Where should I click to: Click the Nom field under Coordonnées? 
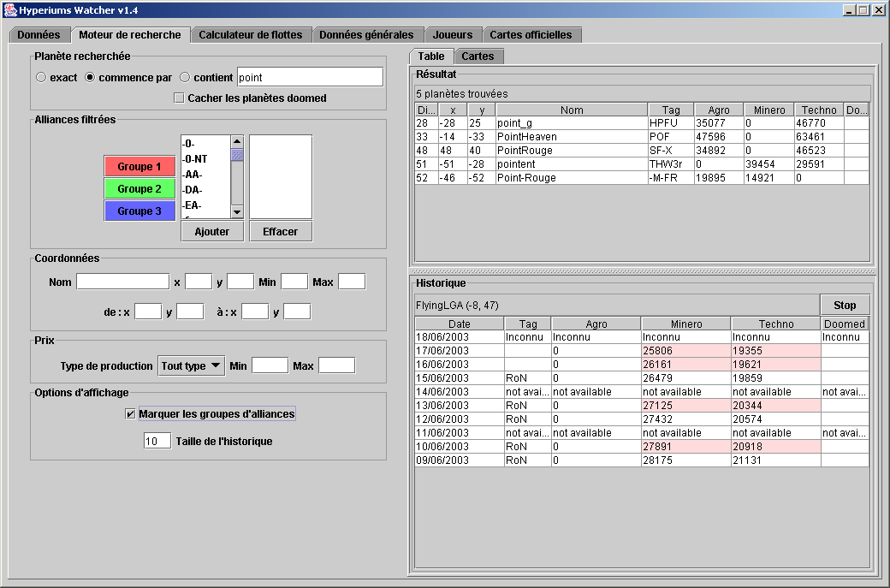[x=122, y=282]
